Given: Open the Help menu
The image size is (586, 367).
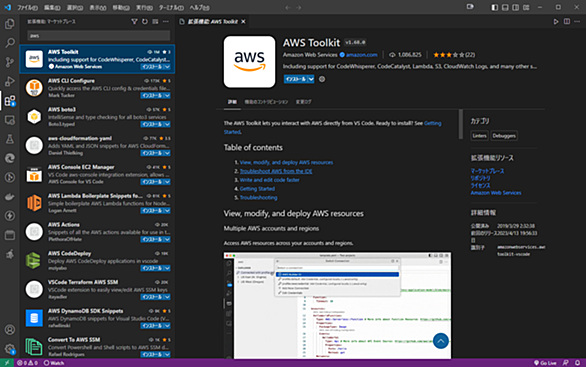Looking at the screenshot, I should 199,7.
